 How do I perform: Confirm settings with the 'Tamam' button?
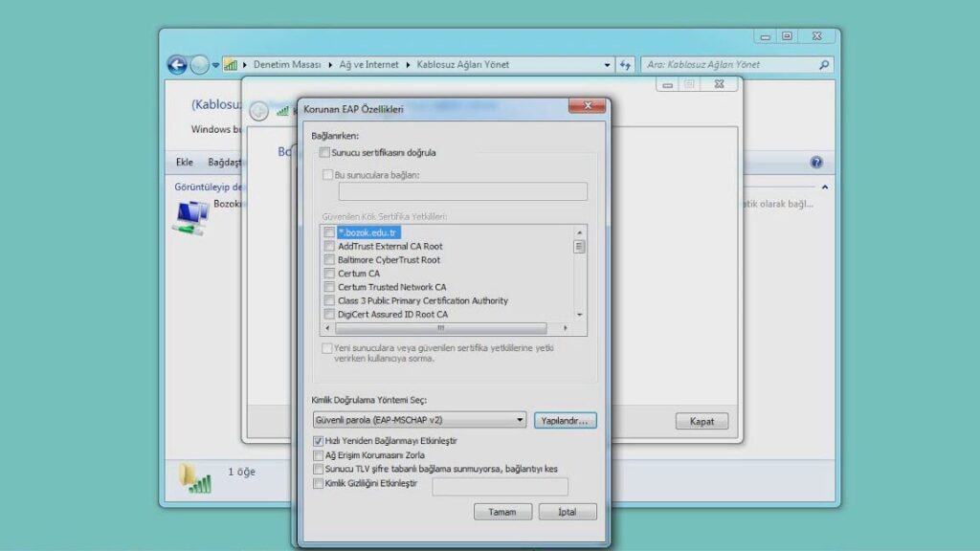point(502,511)
